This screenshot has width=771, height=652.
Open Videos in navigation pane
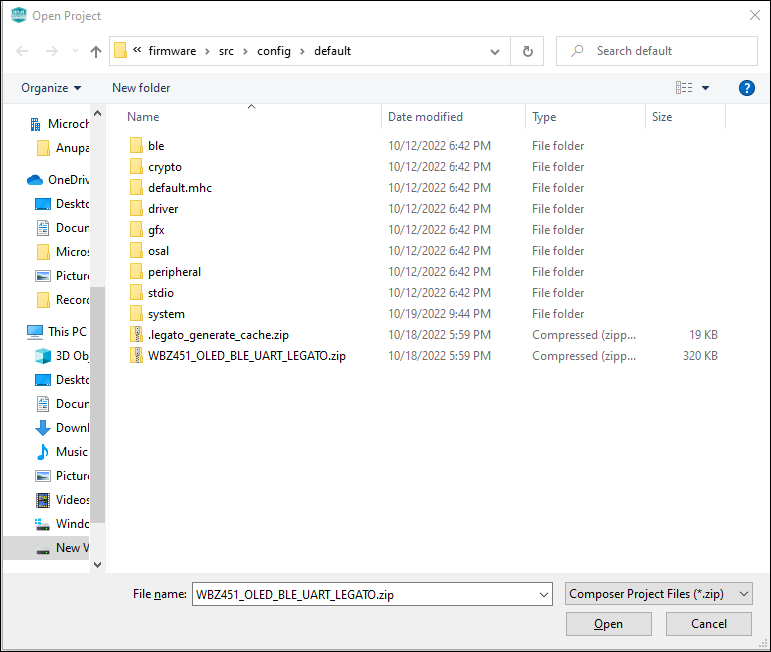[x=62, y=500]
